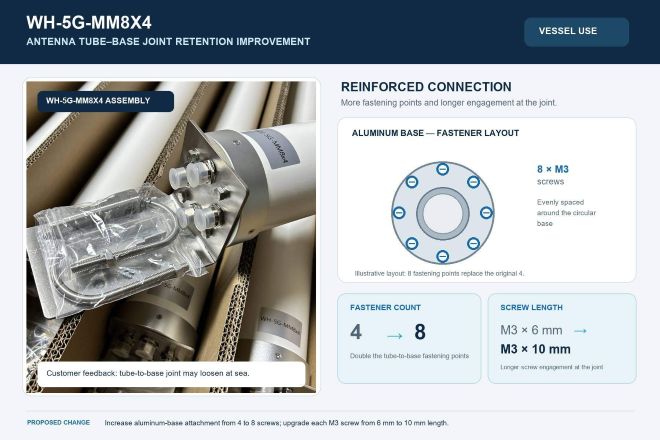Click the '8 × M3' label
The width and height of the screenshot is (660, 440).
(x=553, y=169)
